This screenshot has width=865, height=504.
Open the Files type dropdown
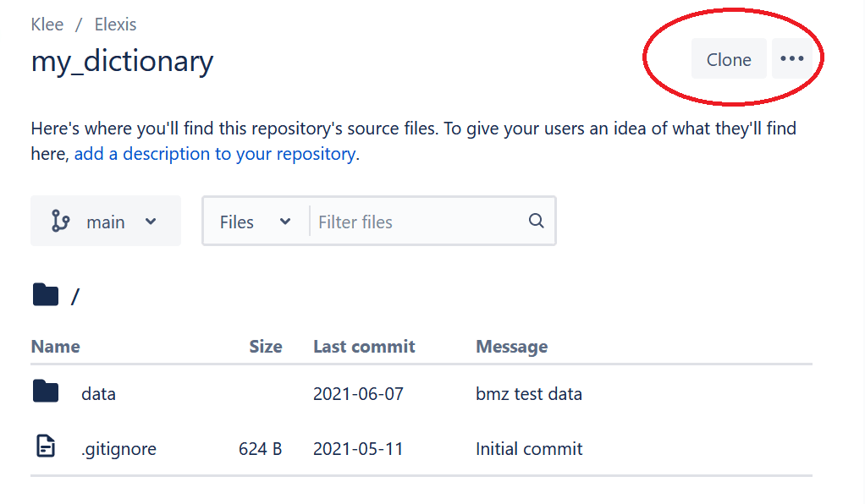coord(255,222)
